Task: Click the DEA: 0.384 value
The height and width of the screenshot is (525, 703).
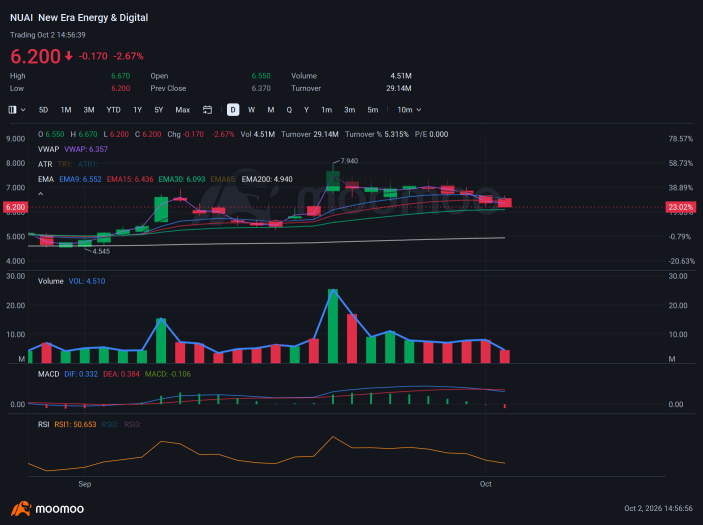Action: (121, 374)
